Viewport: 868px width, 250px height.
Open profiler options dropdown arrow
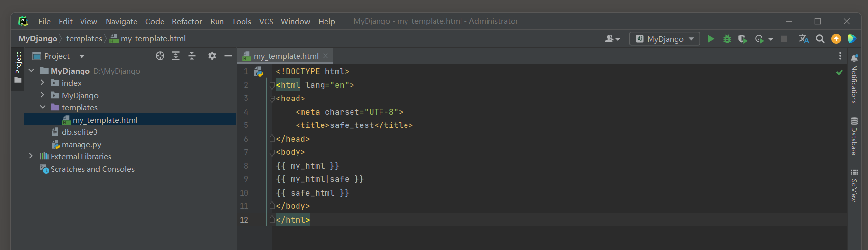click(x=771, y=39)
